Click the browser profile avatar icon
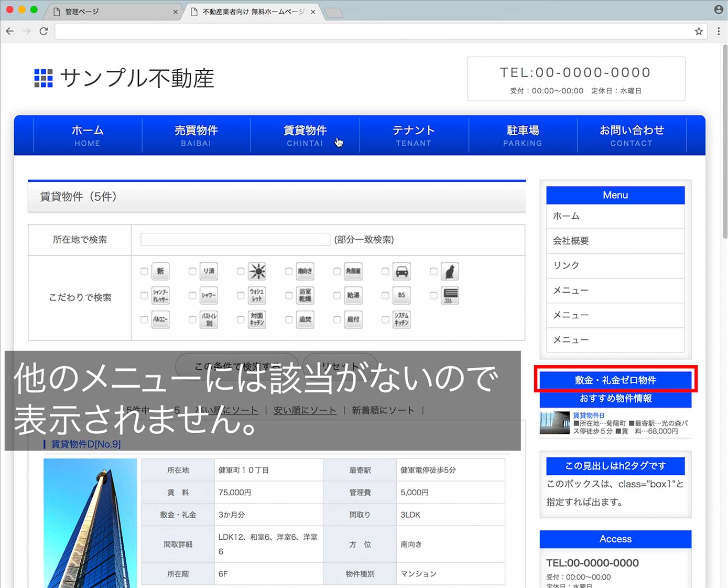 pyautogui.click(x=719, y=9)
